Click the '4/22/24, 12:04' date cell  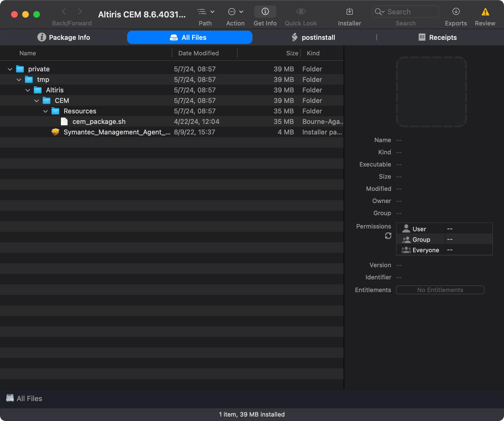tap(197, 121)
